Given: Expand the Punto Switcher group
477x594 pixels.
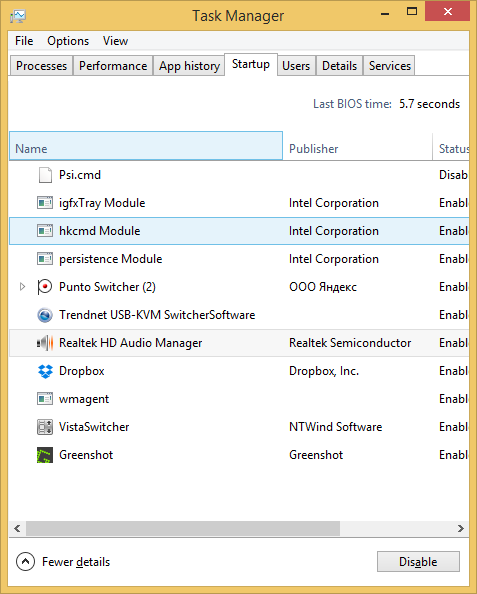Looking at the screenshot, I should tap(22, 287).
